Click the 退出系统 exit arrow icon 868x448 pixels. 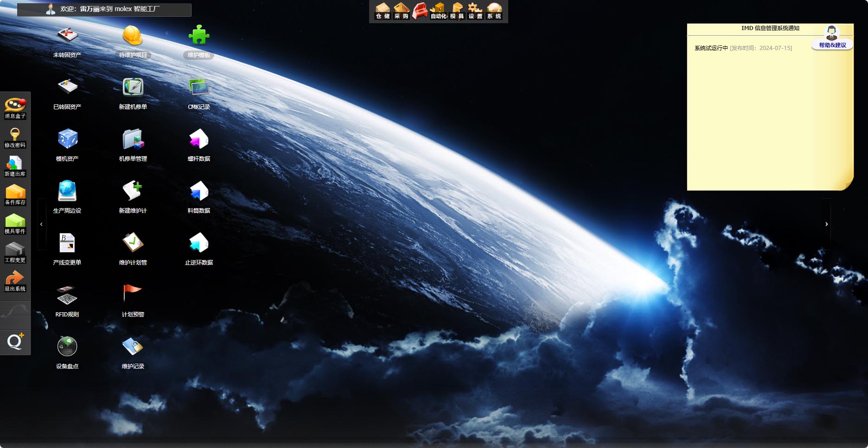15,281
